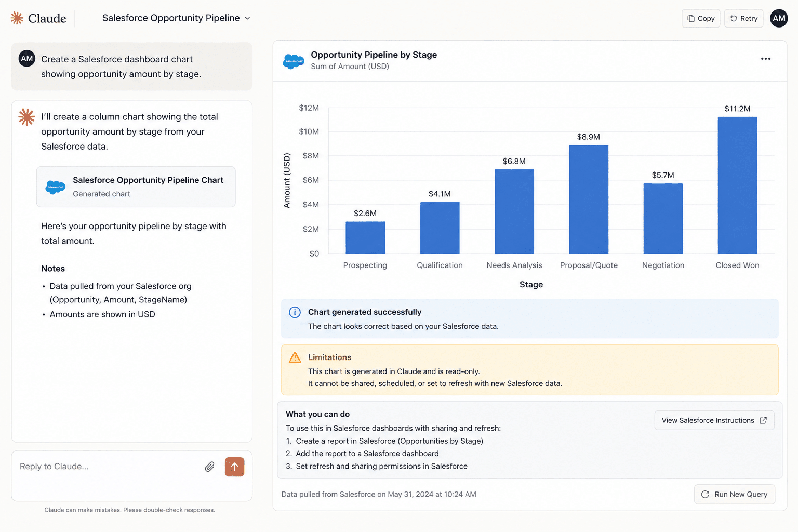Click the AM avatar beside user message
The image size is (798, 532).
tap(27, 59)
